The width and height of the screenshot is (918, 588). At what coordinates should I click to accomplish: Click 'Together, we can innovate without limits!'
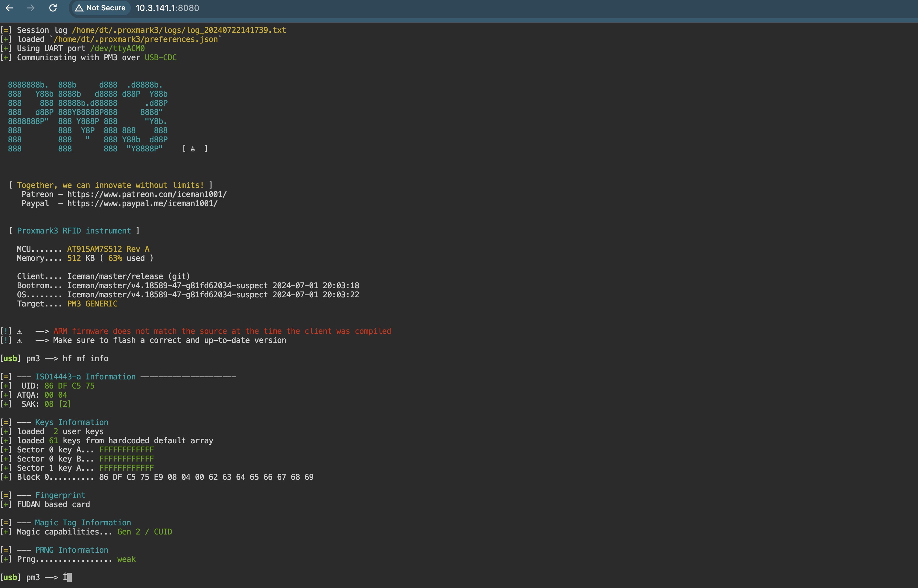coord(110,185)
